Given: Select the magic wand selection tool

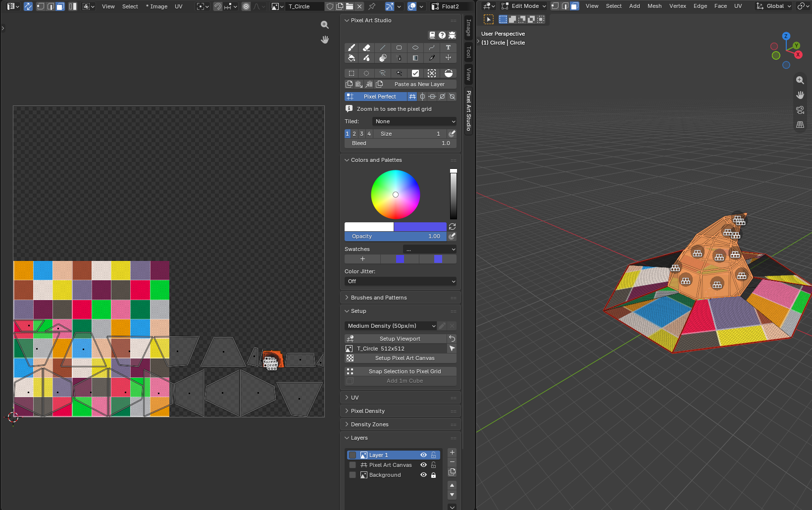Looking at the screenshot, I should (x=399, y=73).
